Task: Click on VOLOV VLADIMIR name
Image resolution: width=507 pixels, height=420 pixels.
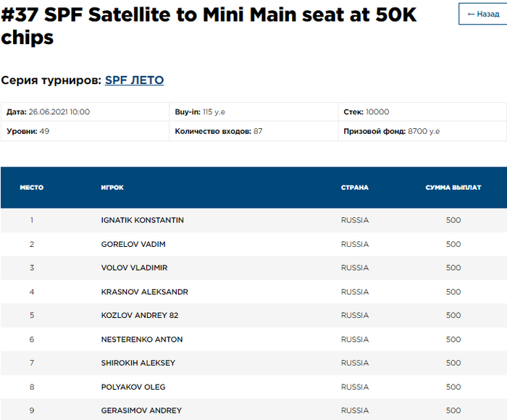Action: tap(134, 268)
